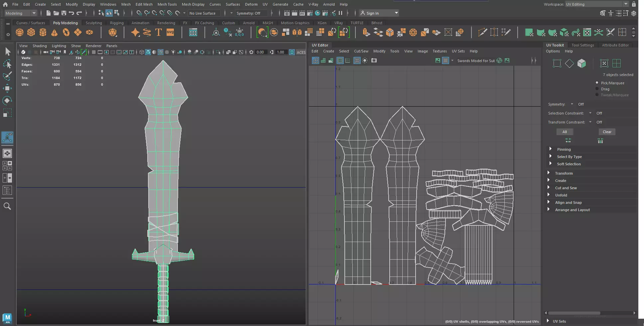Click the Save Scene disk icon
Image resolution: width=644 pixels, height=326 pixels.
(64, 13)
